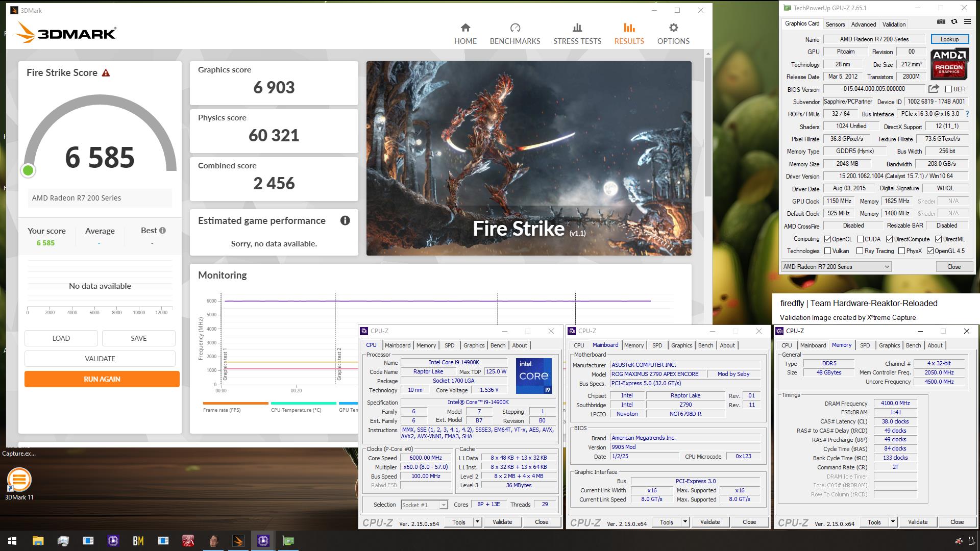Toggle the Vulkan checkbox

pos(827,251)
